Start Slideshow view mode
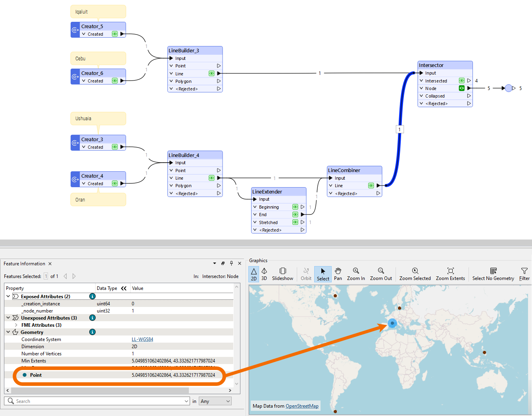This screenshot has width=532, height=416. (x=282, y=274)
